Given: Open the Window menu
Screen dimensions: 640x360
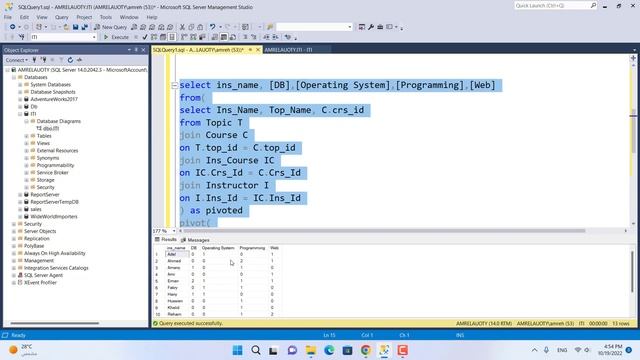Looking at the screenshot, I should [x=129, y=17].
